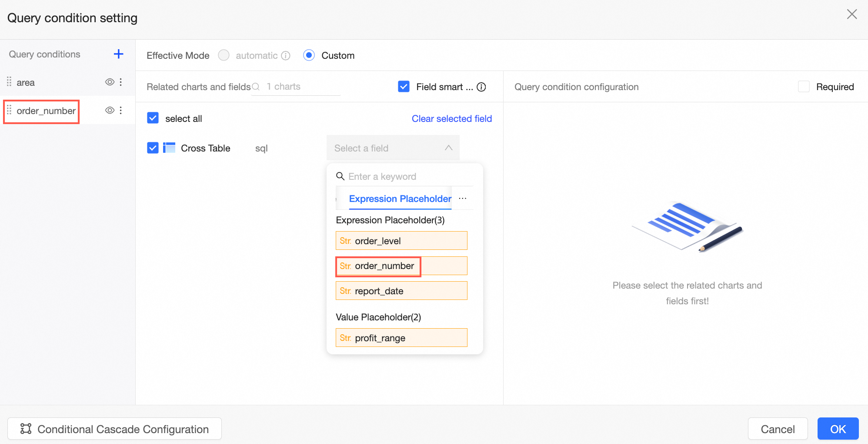Viewport: 868px width, 444px height.
Task: Select order_number in the query conditions list
Action: (x=46, y=111)
